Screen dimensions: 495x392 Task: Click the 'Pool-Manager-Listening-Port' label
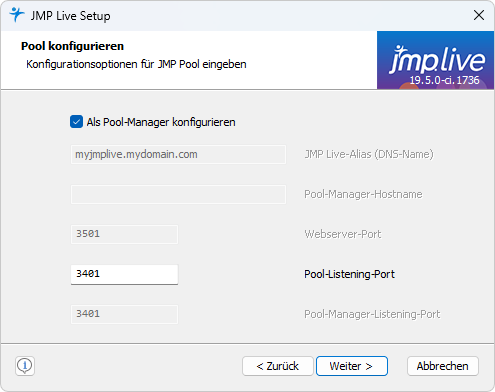point(372,314)
